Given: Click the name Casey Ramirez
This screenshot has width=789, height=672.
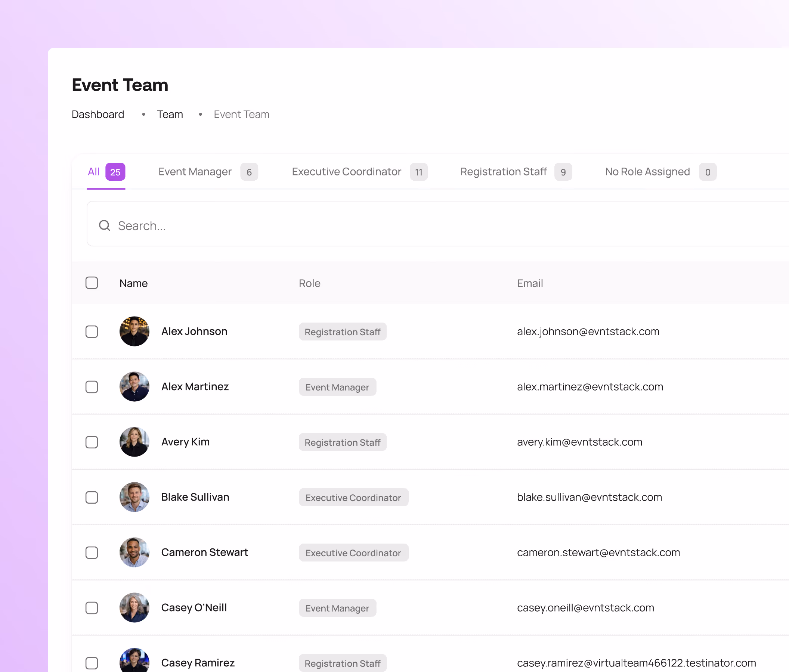Looking at the screenshot, I should (x=198, y=663).
